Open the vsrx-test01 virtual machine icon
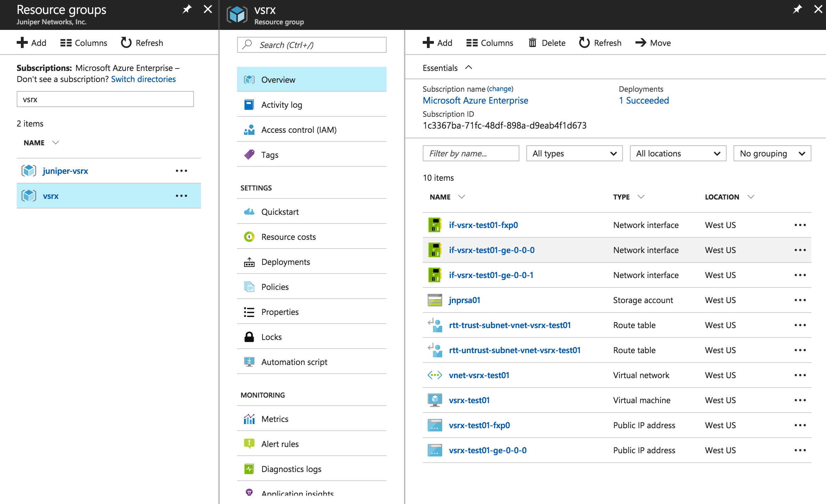This screenshot has width=826, height=504. click(435, 400)
